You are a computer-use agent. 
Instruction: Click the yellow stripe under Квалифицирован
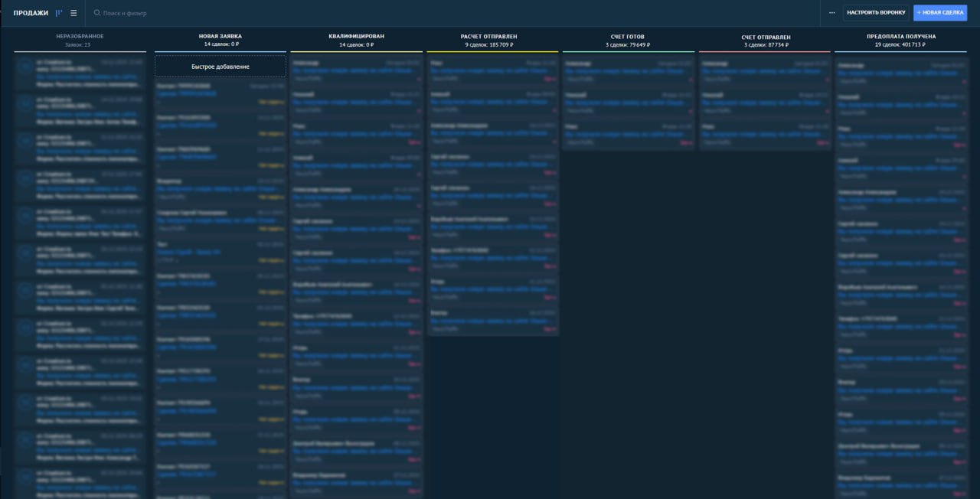click(357, 52)
